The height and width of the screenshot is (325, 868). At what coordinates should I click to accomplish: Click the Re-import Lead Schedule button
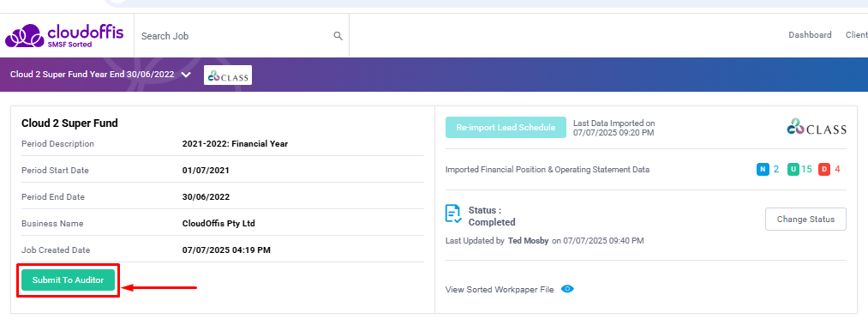point(506,128)
